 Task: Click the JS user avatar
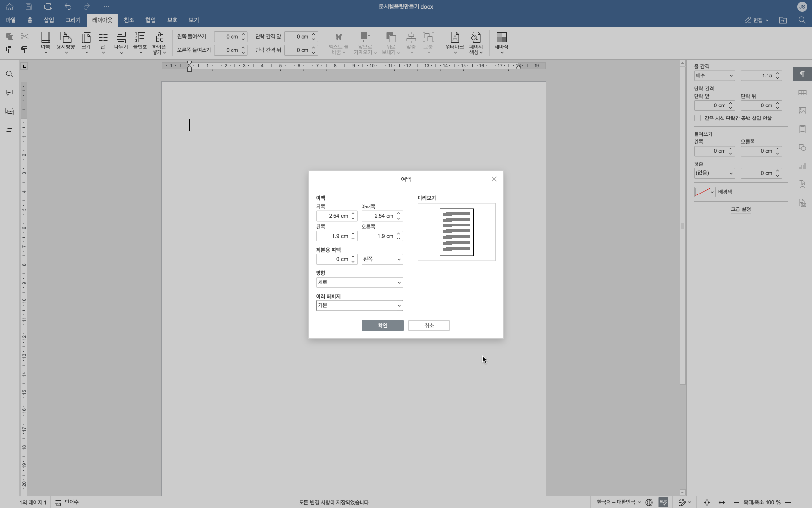click(x=802, y=7)
